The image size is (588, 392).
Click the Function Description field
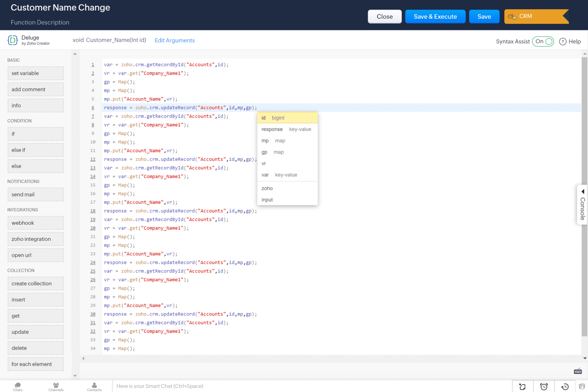point(40,22)
